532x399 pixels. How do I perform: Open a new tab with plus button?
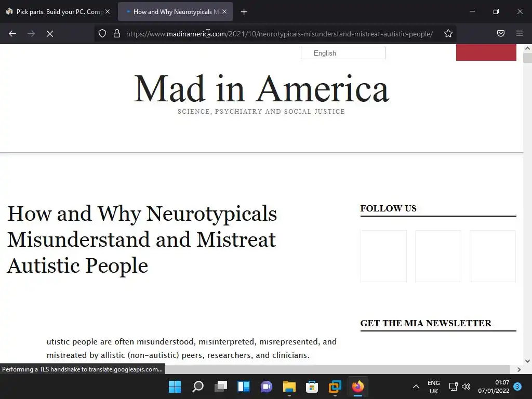point(244,12)
